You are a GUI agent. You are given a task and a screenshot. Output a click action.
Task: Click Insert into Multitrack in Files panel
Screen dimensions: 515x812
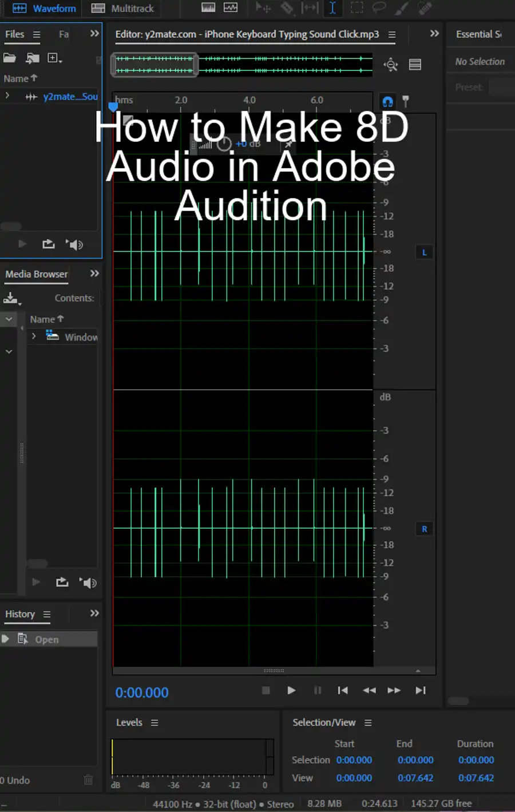tap(49, 244)
